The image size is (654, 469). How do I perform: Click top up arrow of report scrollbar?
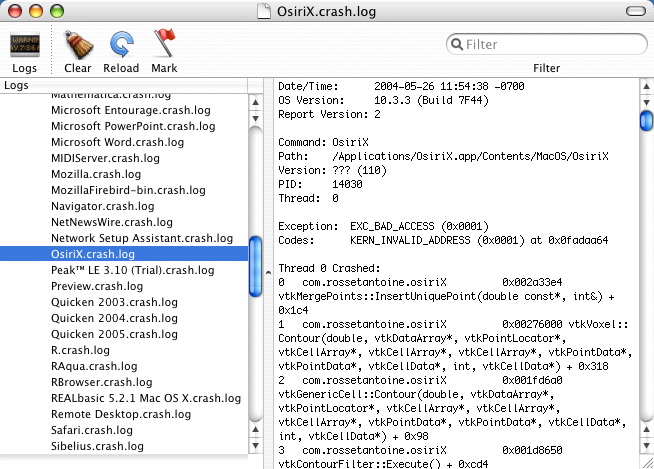pyautogui.click(x=646, y=86)
